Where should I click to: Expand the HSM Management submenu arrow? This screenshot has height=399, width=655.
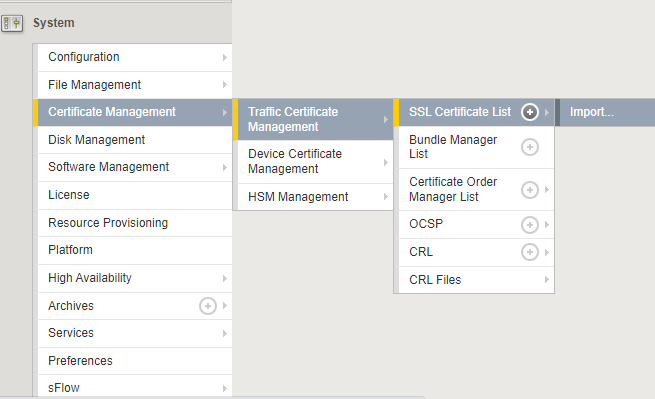click(386, 196)
